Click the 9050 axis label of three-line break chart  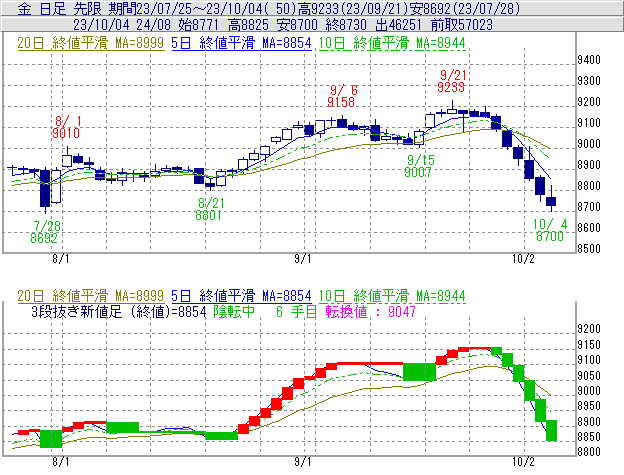[589, 376]
